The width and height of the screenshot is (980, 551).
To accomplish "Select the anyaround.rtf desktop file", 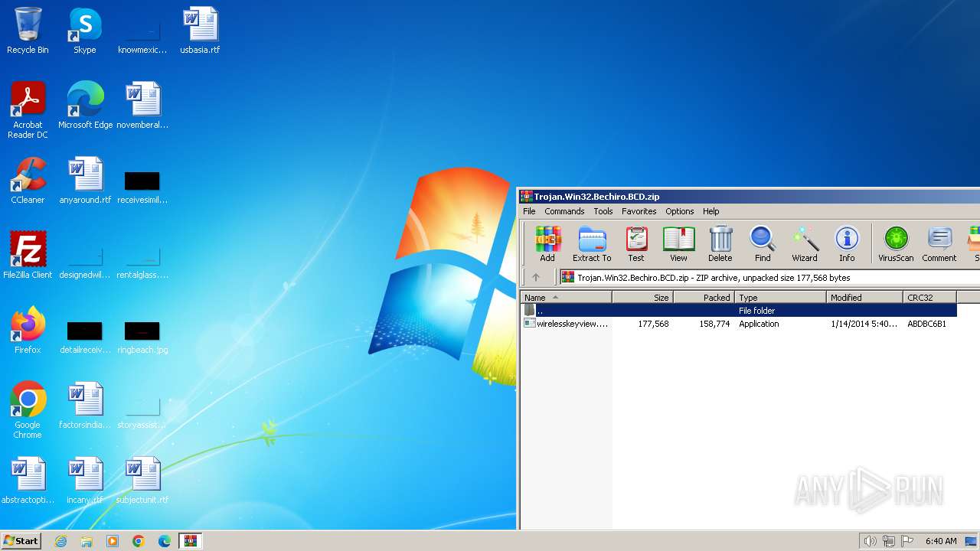I will coord(85,181).
